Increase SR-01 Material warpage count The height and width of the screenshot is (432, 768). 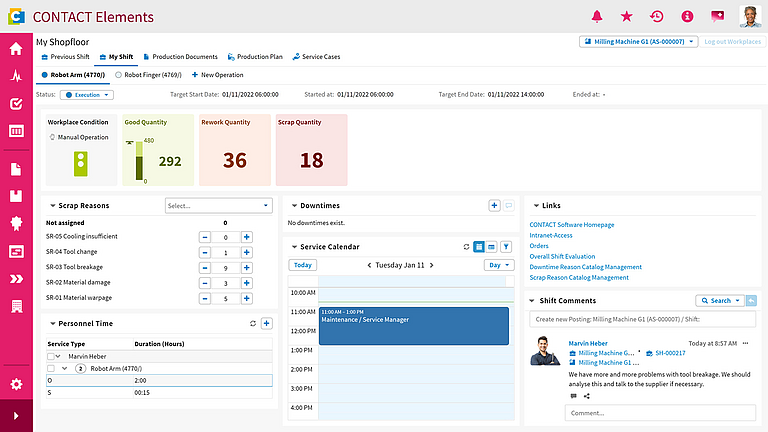click(x=246, y=298)
